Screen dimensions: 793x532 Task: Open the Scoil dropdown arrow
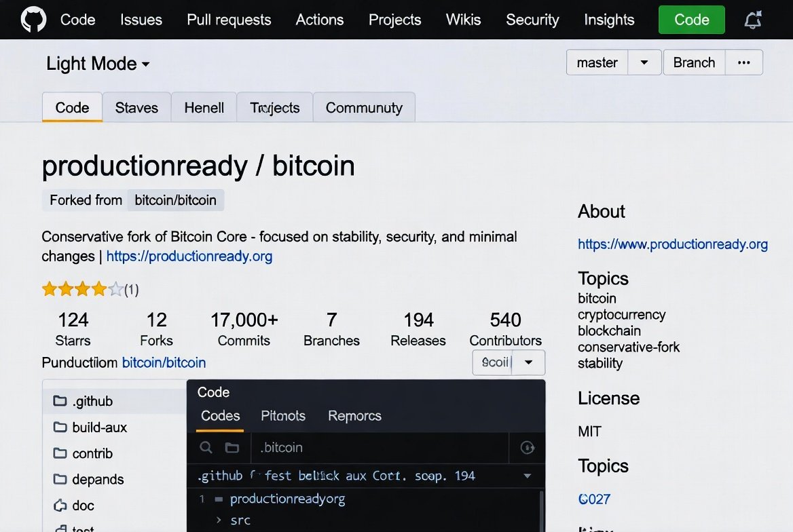point(528,362)
